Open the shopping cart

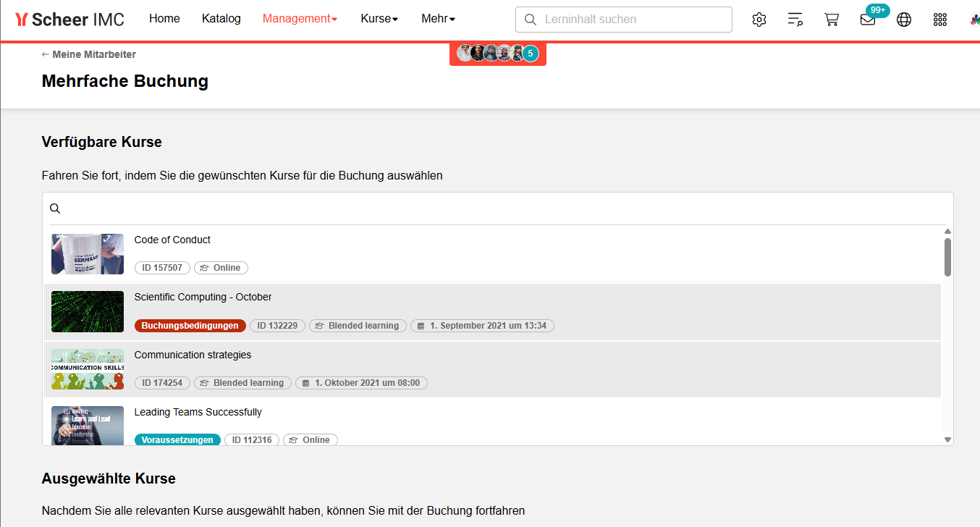click(x=832, y=20)
